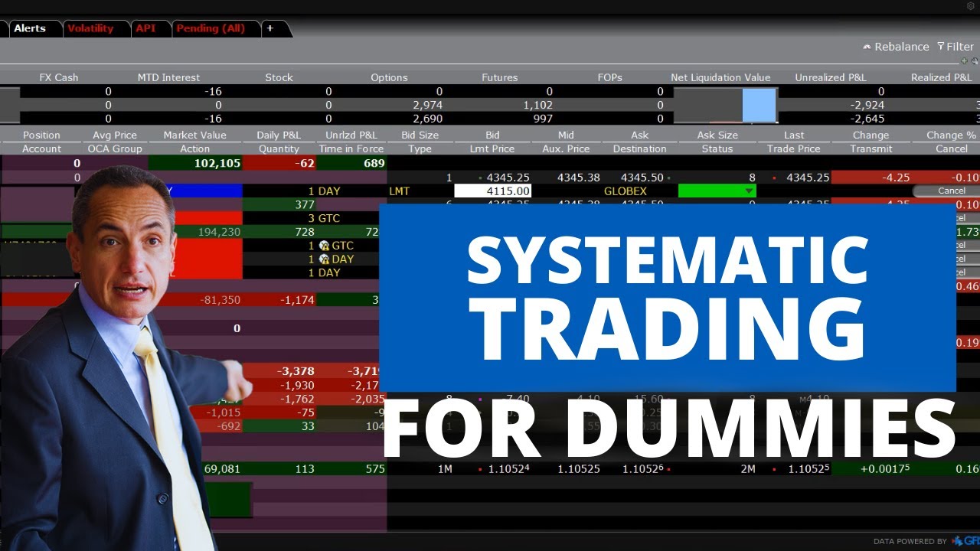The width and height of the screenshot is (980, 551).
Task: Change the LMT order type
Action: tap(399, 191)
